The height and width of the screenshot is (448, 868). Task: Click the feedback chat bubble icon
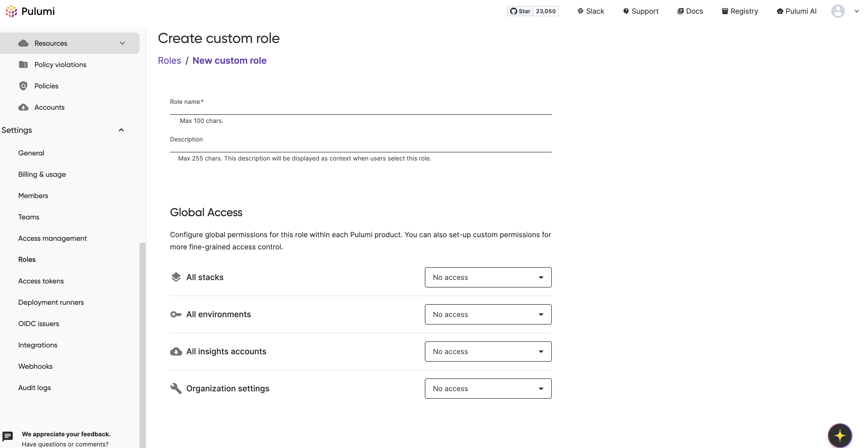tap(7, 436)
